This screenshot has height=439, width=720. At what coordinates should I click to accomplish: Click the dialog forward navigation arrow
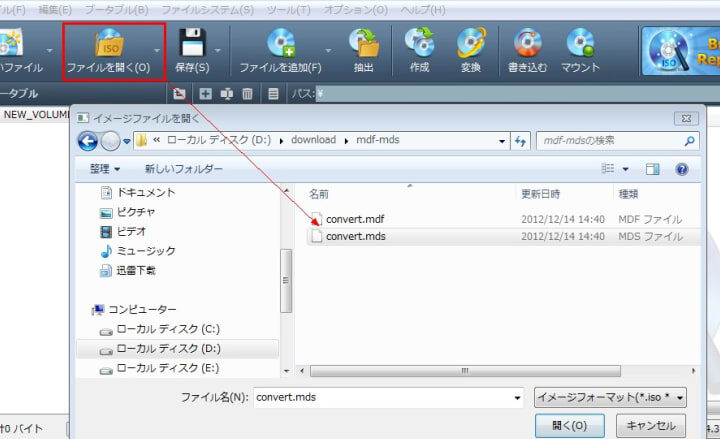tap(110, 141)
